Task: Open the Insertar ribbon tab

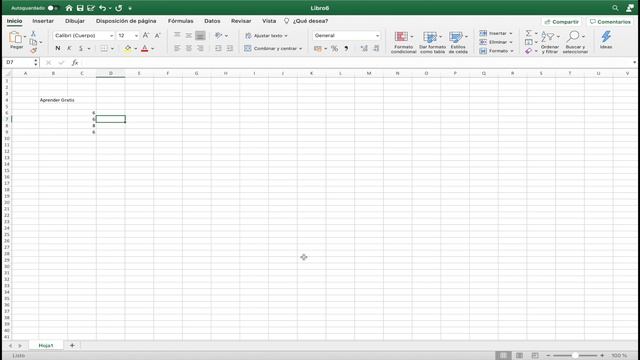Action: (x=43, y=21)
